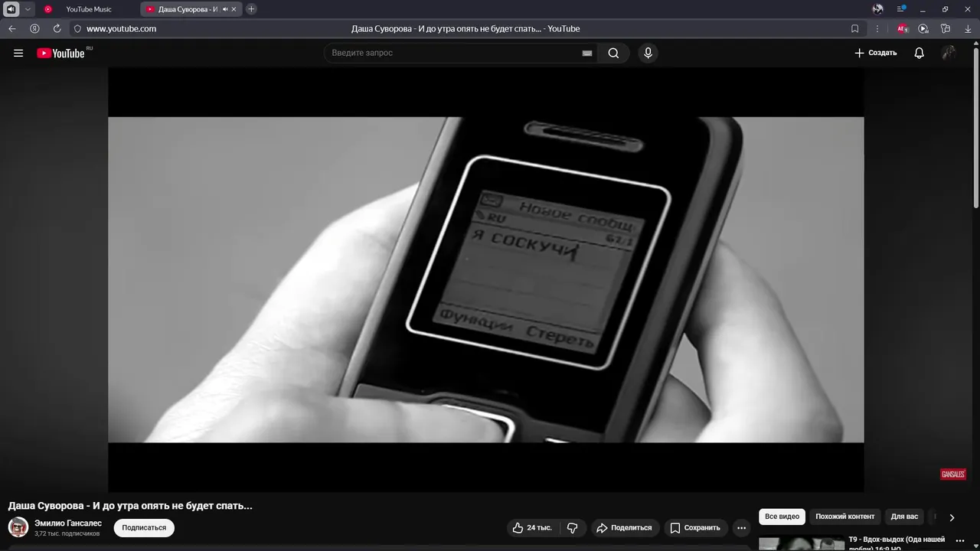The image size is (980, 551).
Task: Open the AdGuard extension icon
Action: [903, 28]
